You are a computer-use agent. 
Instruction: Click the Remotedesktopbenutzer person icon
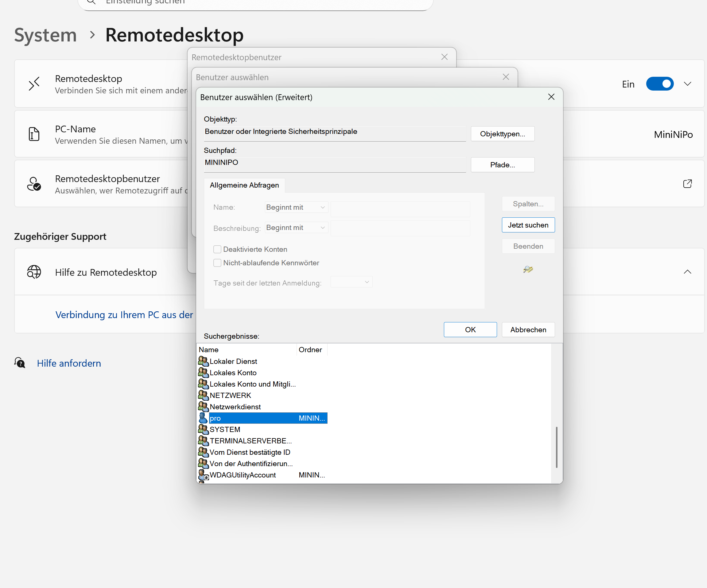[34, 184]
